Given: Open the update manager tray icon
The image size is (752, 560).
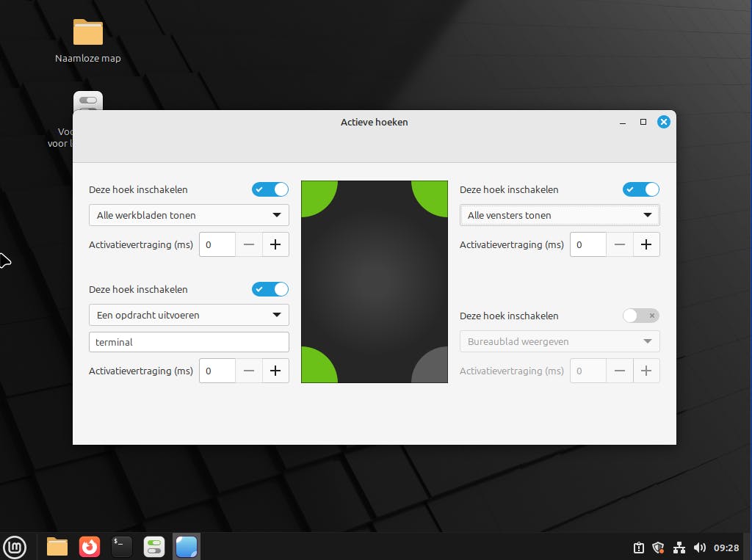Looking at the screenshot, I should pos(638,548).
